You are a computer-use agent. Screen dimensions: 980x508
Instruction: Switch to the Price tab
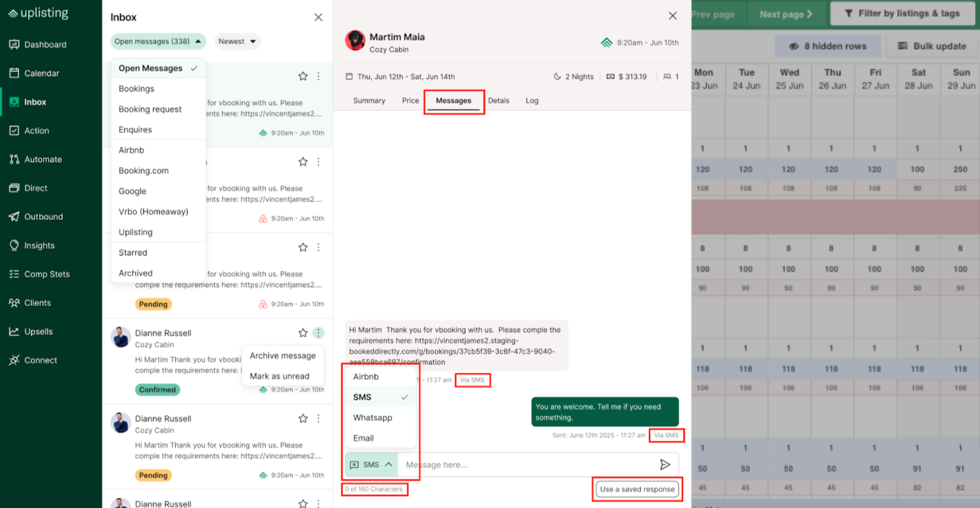pyautogui.click(x=411, y=101)
